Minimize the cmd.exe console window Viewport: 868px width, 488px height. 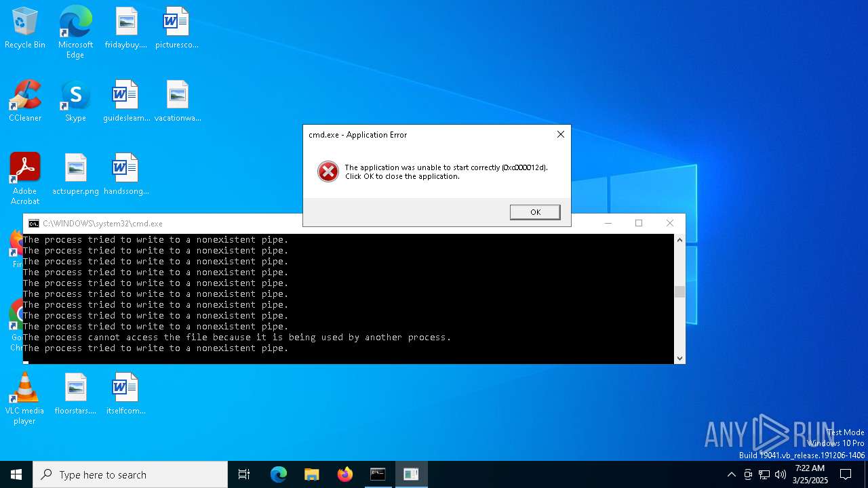click(608, 223)
